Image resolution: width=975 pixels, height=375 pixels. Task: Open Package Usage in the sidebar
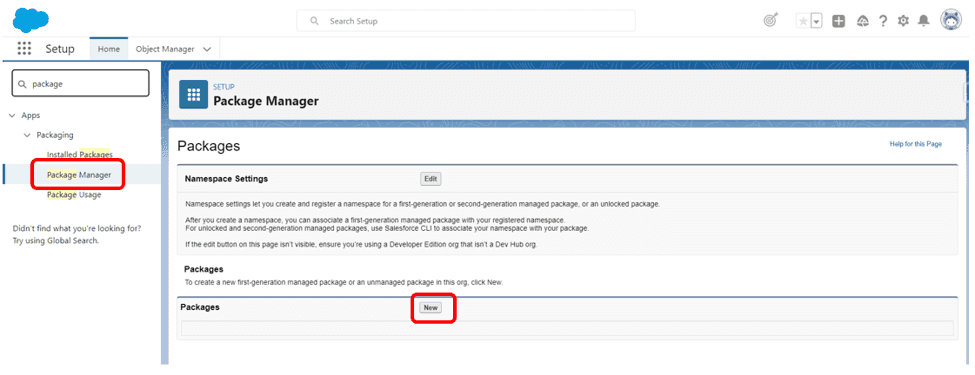74,195
